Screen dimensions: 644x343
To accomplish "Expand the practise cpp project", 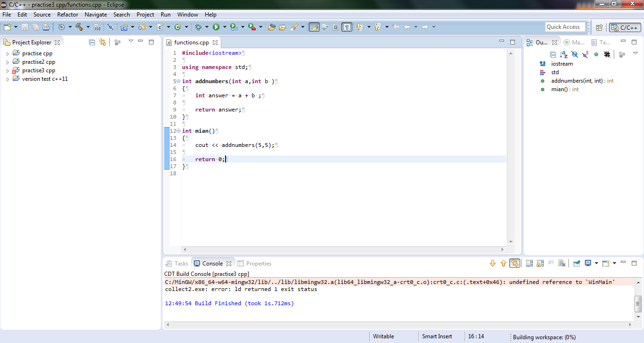I will [8, 54].
